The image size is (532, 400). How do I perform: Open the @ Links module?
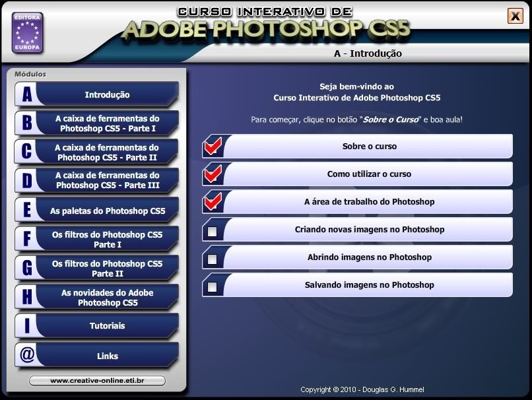96,356
